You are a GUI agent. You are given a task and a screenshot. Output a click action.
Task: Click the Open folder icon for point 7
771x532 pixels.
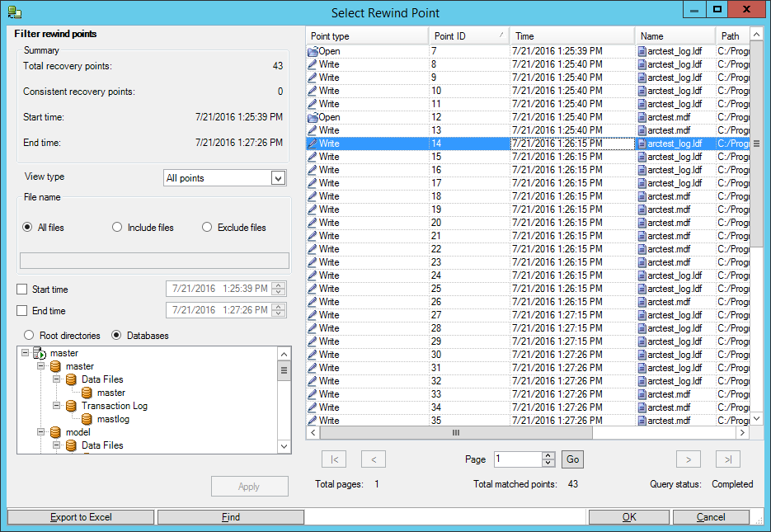pos(313,51)
